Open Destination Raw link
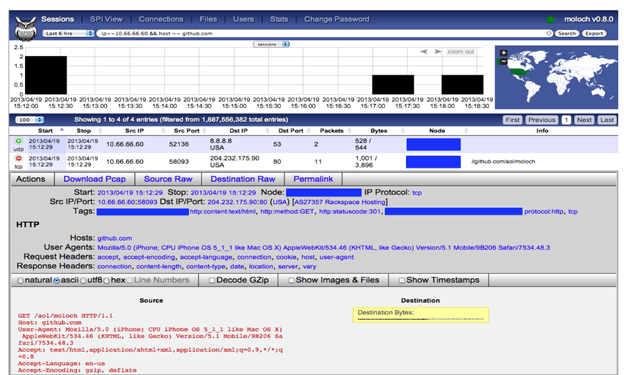Screen dimensions: 624x375 point(243,179)
